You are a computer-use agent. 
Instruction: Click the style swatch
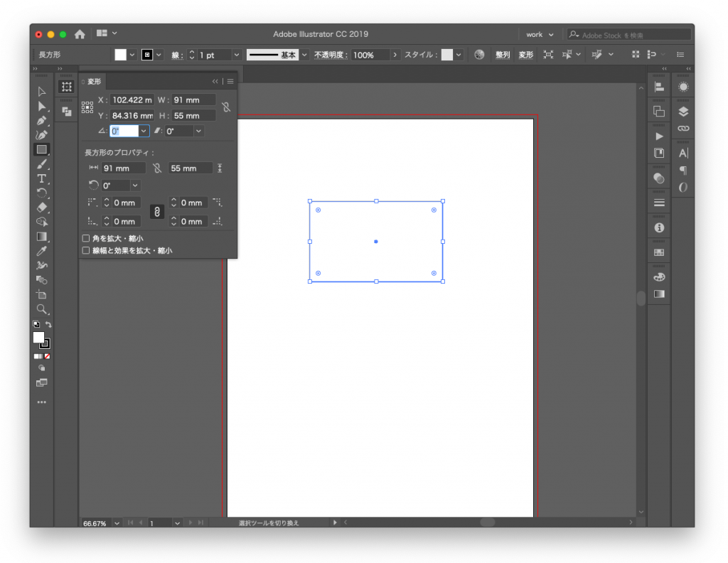click(446, 55)
